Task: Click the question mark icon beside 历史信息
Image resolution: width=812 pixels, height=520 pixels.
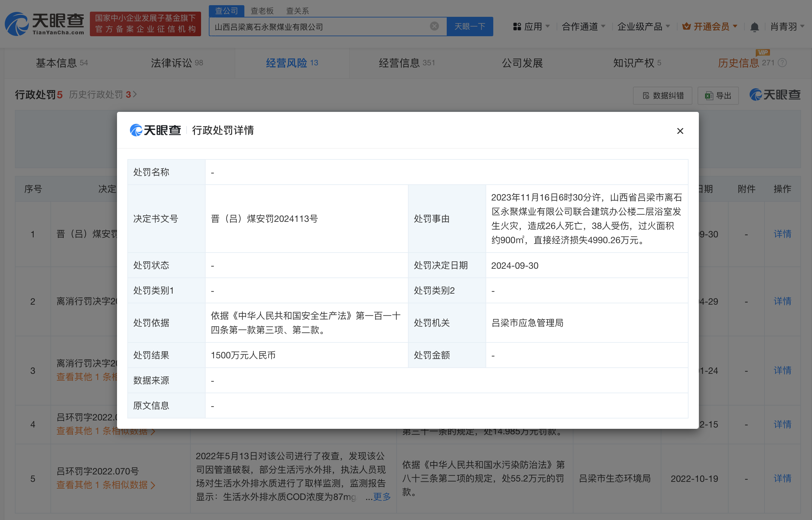Action: click(782, 63)
